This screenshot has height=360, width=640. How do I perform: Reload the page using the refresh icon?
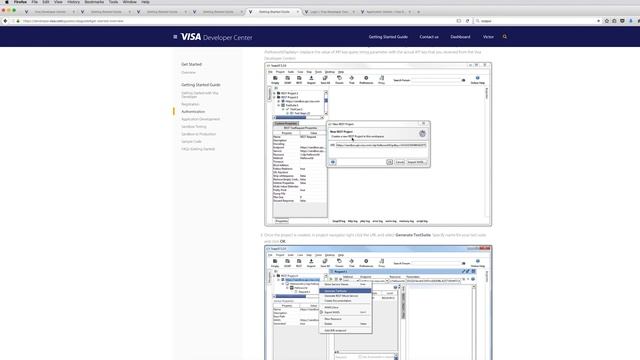(468, 21)
